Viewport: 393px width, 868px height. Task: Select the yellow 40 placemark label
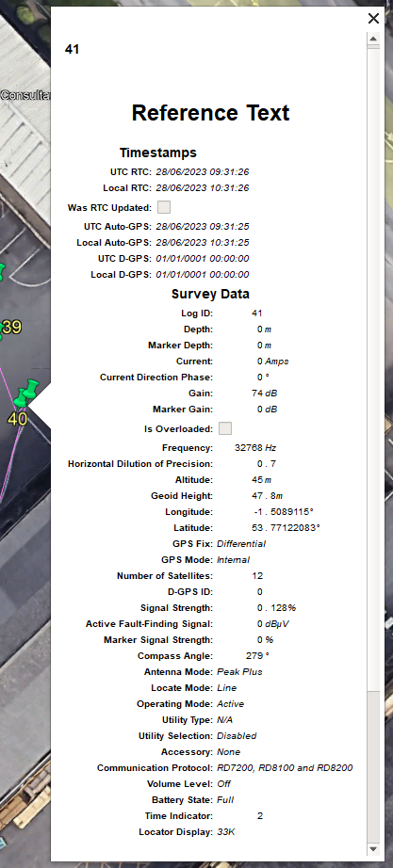17,419
